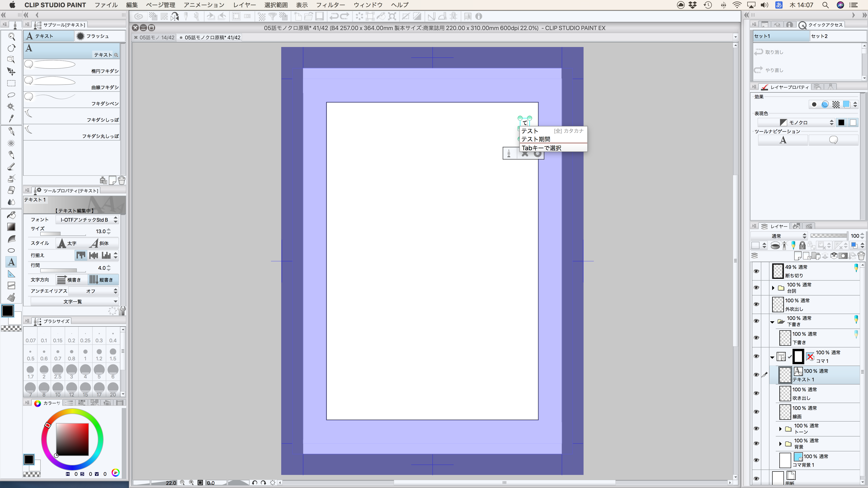Open the font dropdown I-OTFアンチックStd B
The width and height of the screenshot is (868, 488).
[x=87, y=220]
